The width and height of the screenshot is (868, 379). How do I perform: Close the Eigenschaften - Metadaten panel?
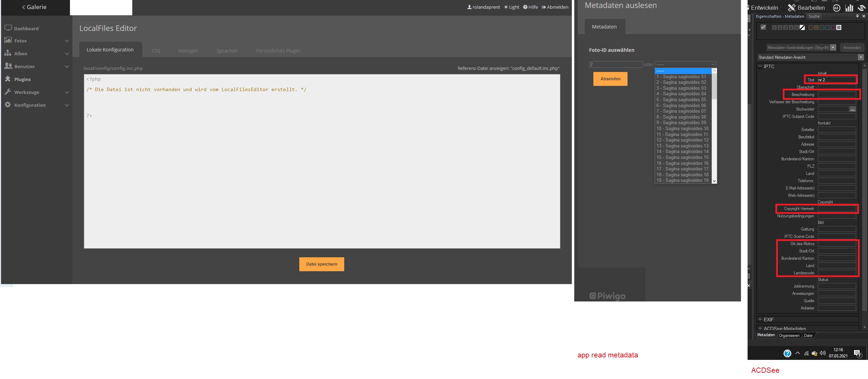[863, 16]
